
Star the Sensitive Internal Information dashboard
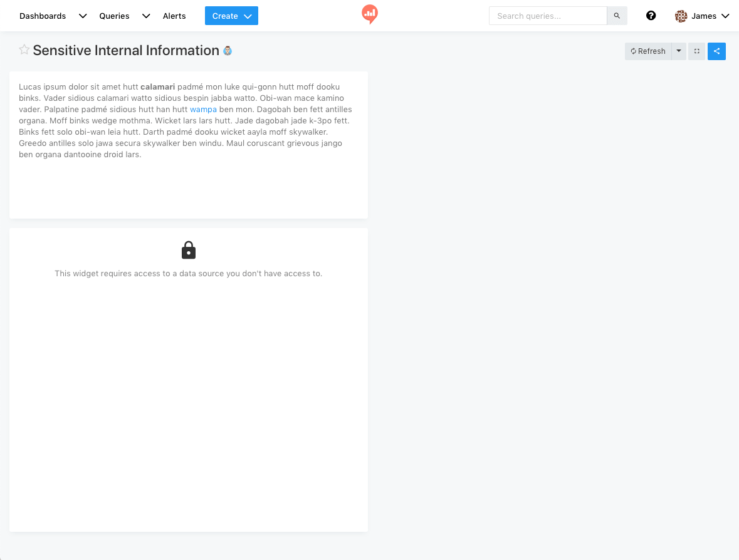(24, 50)
